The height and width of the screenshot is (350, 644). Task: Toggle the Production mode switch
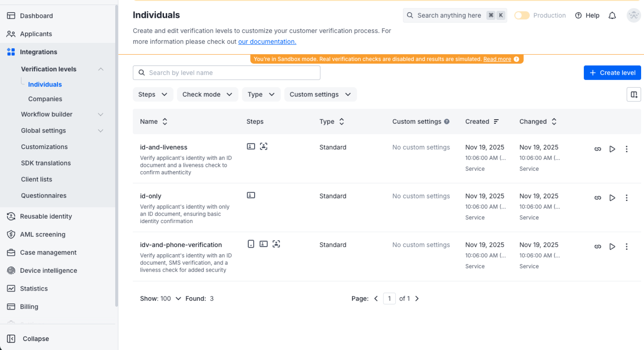[x=522, y=15]
